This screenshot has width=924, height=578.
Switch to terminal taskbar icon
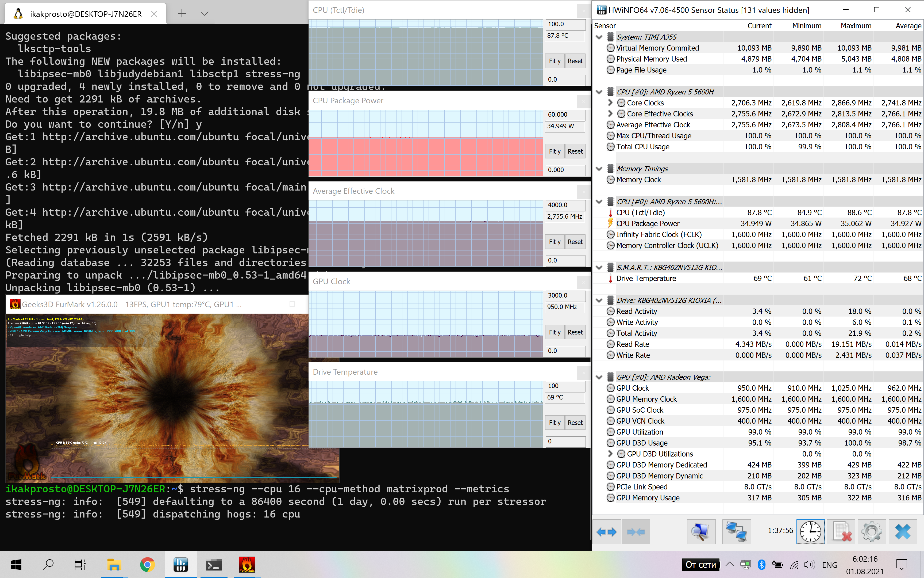(x=214, y=565)
